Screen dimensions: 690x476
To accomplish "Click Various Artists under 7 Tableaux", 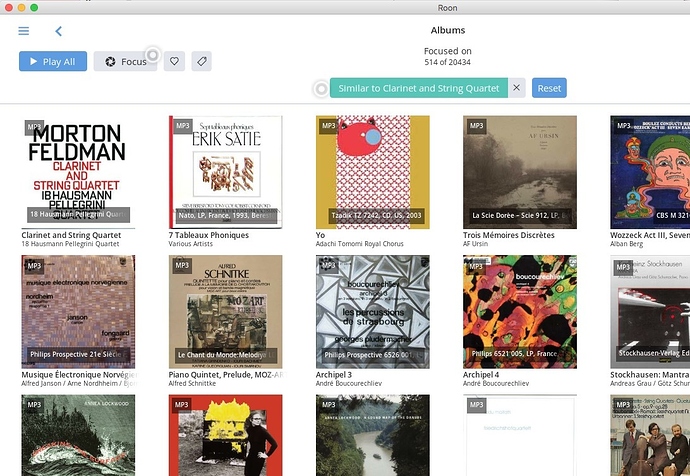I will (x=191, y=244).
